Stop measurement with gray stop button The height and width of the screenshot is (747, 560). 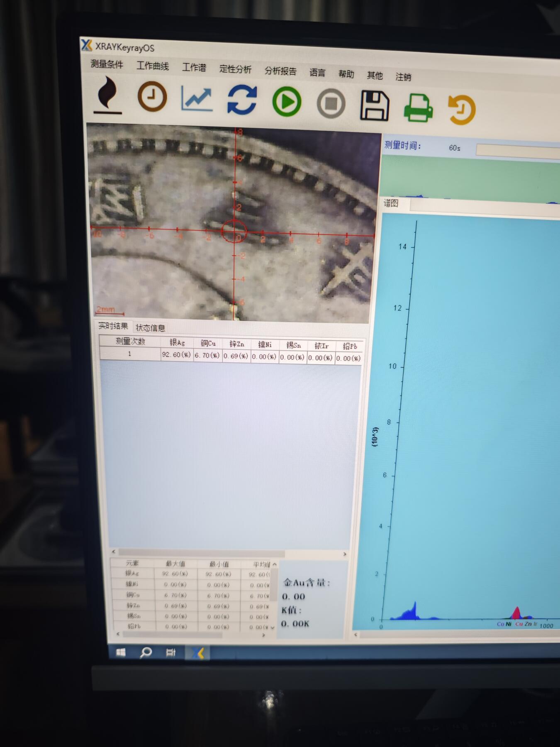(x=331, y=103)
